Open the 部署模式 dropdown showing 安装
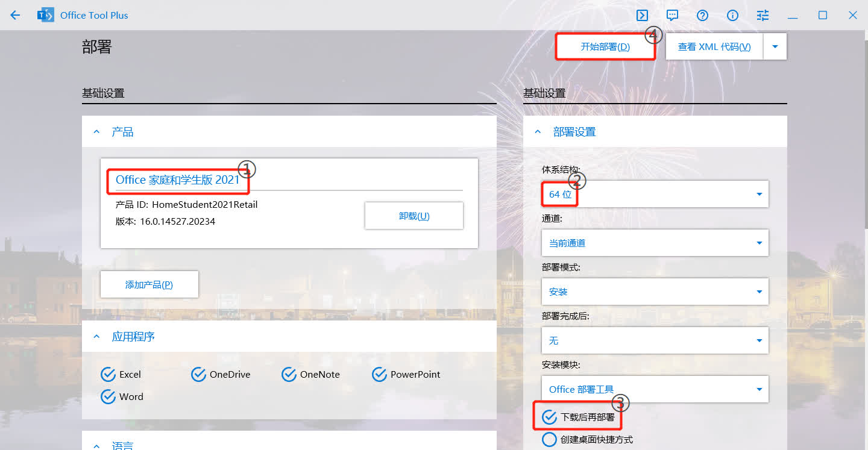 coord(655,292)
